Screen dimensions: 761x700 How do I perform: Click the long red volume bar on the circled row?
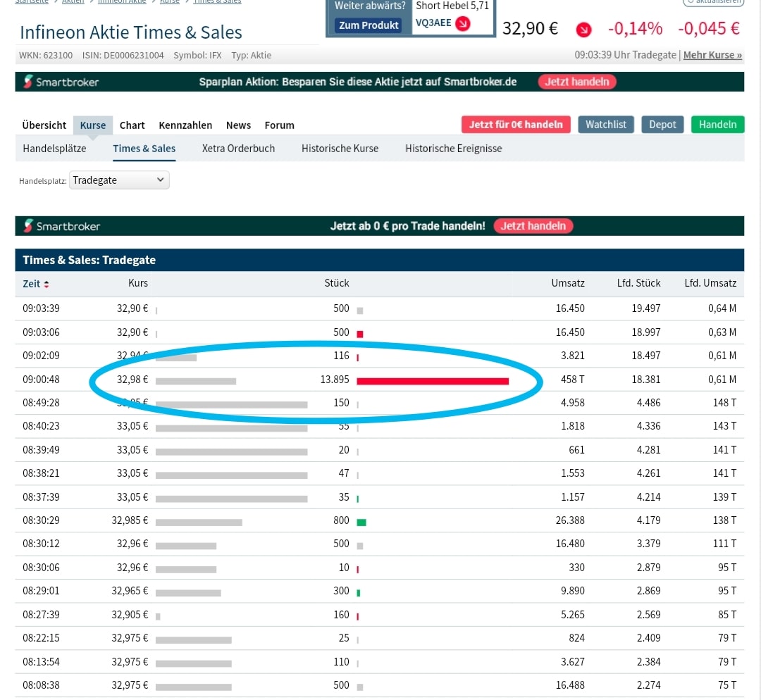(x=432, y=380)
